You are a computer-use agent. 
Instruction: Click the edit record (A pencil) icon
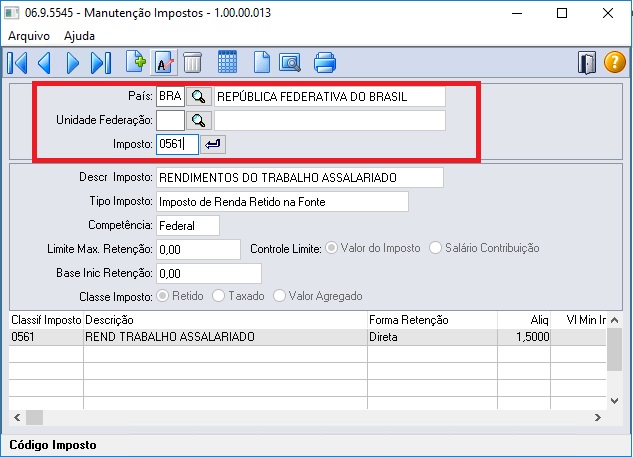pos(163,63)
